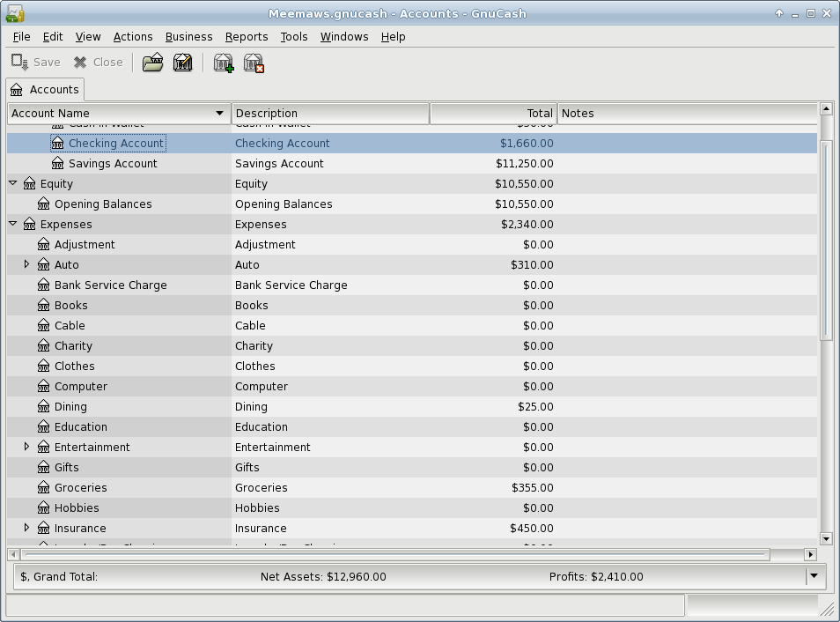This screenshot has width=840, height=622.
Task: Open the Account Name column options arrow
Action: coord(219,113)
